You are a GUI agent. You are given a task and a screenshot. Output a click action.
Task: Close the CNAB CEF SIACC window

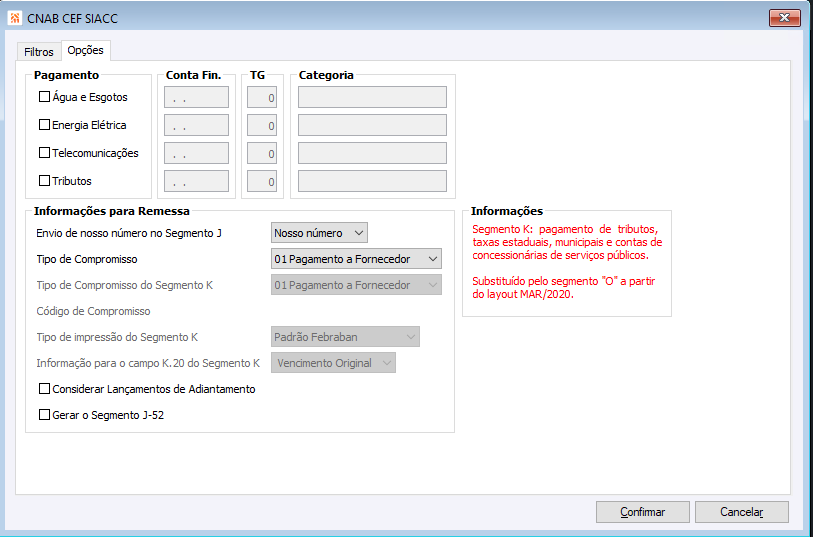pyautogui.click(x=784, y=18)
